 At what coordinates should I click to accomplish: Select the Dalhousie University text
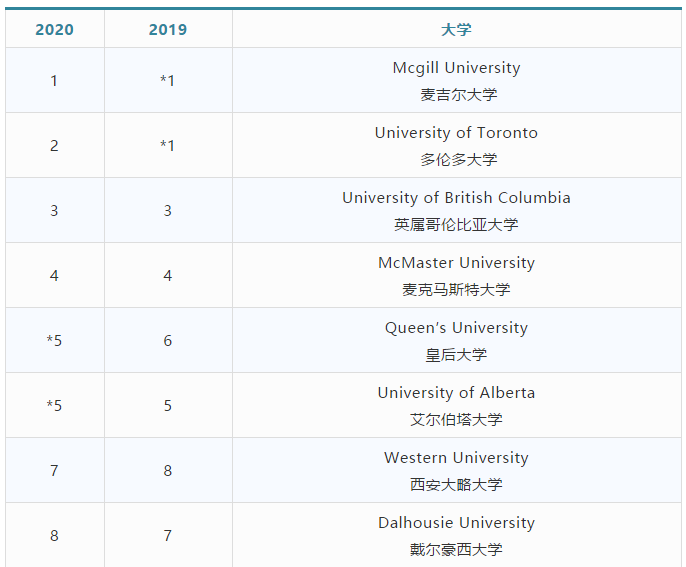(x=456, y=523)
